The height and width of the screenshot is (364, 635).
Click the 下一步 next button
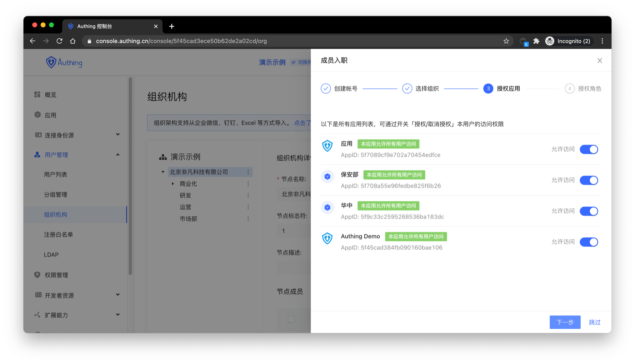[565, 322]
